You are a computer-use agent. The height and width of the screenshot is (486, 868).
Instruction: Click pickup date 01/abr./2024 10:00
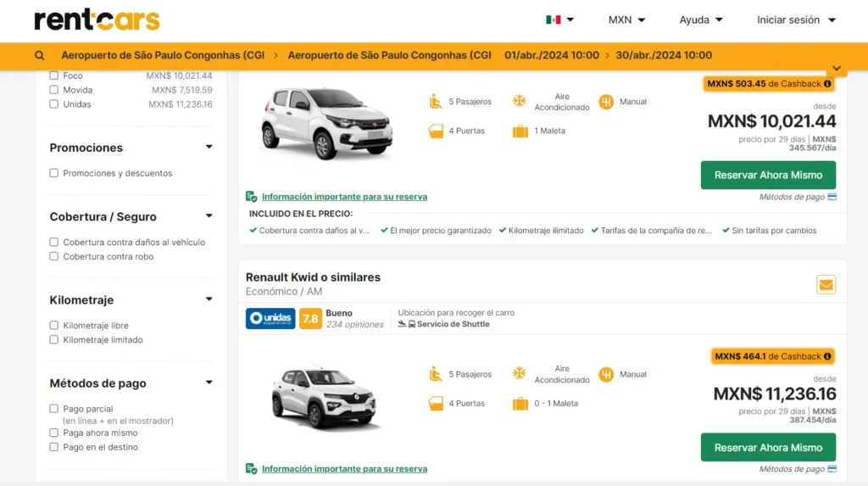coord(551,55)
